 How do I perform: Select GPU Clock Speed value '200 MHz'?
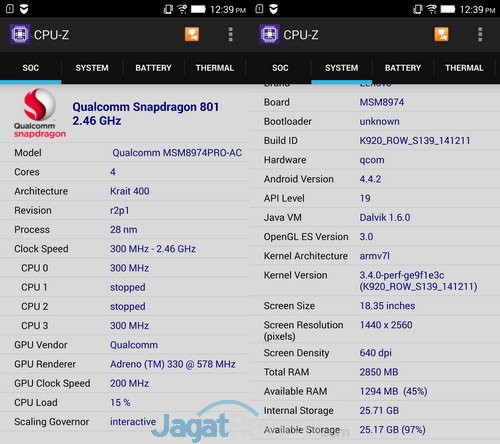point(130,384)
